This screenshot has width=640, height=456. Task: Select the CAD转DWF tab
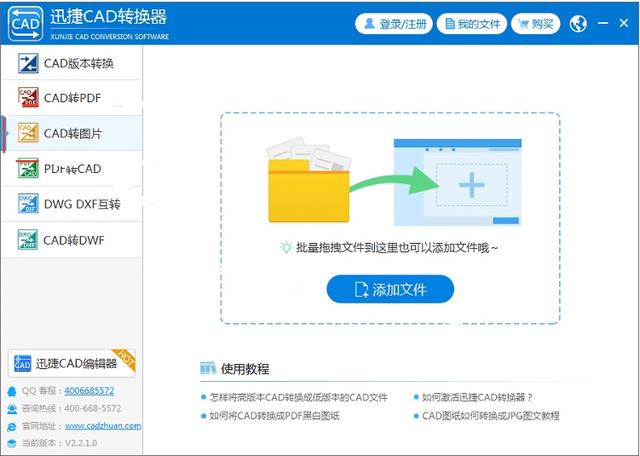pos(72,240)
